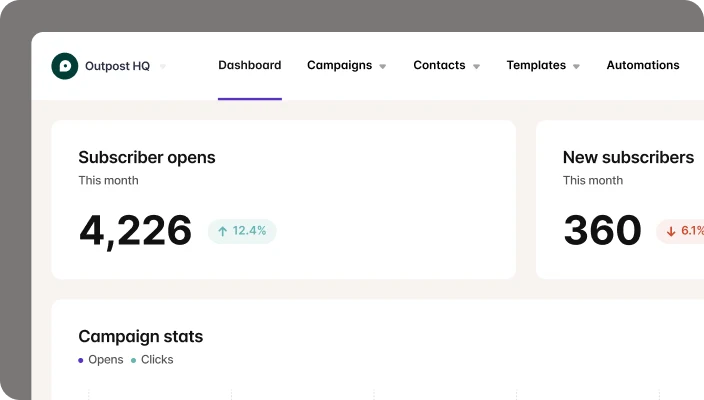The height and width of the screenshot is (400, 704).
Task: Click the Subscriber opens card title
Action: pyautogui.click(x=147, y=157)
